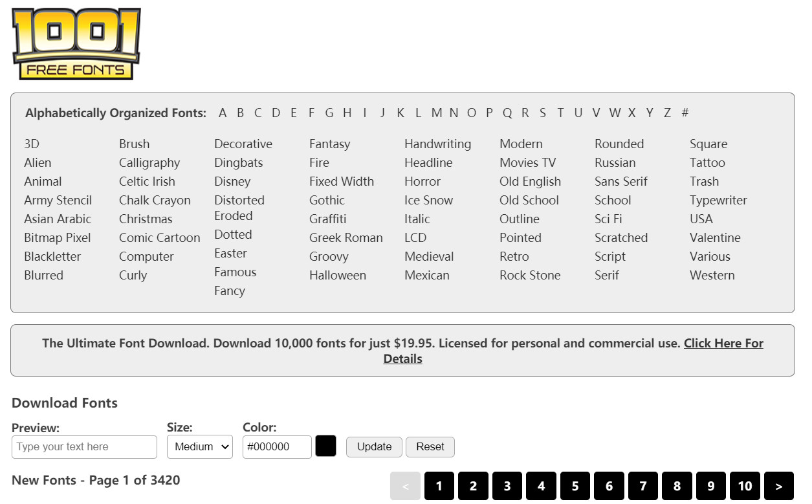812x504 pixels.
Task: Click the next page arrow button
Action: tap(779, 486)
